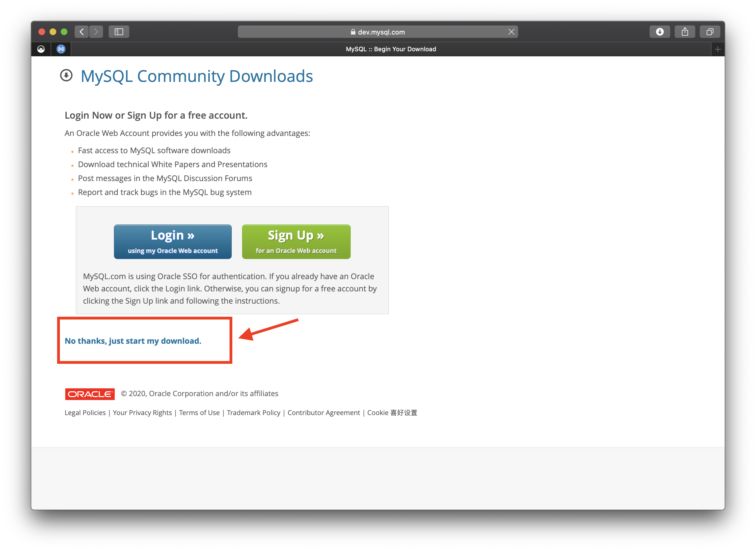The width and height of the screenshot is (756, 551).
Task: Open the blue pinned tab icon
Action: click(x=61, y=49)
